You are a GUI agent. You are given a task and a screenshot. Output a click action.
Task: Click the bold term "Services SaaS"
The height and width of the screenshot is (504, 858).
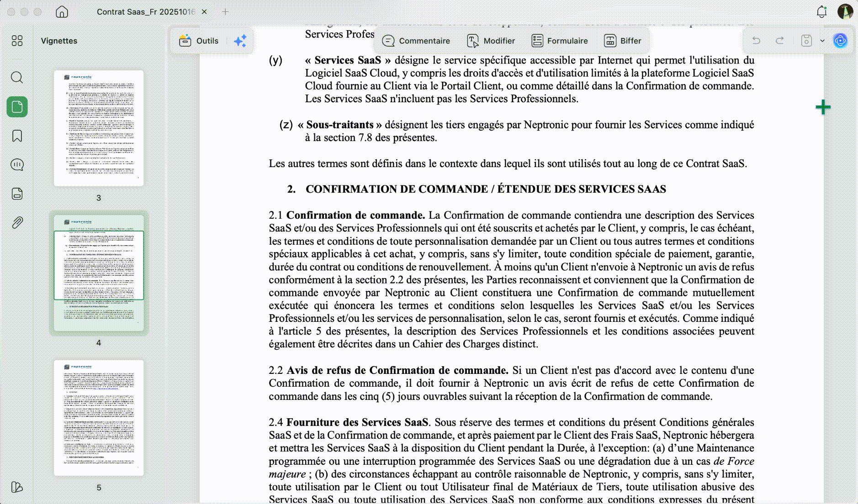[347, 60]
